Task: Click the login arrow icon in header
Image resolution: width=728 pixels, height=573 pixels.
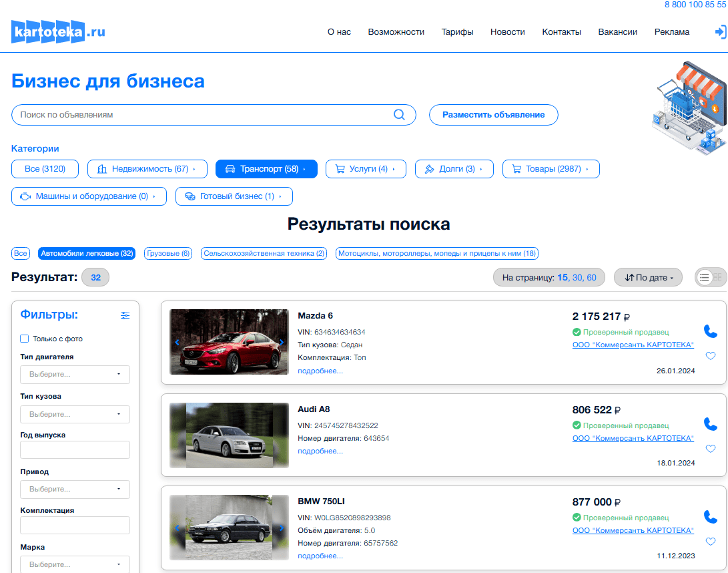Action: [x=721, y=32]
